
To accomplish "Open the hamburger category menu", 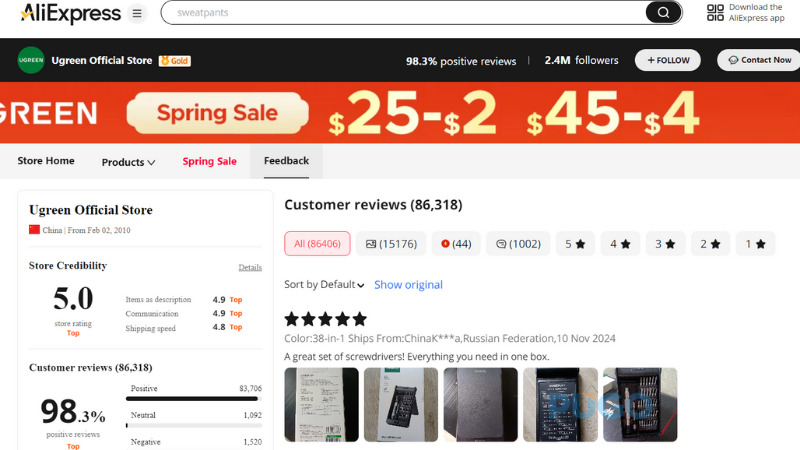I will [x=137, y=13].
